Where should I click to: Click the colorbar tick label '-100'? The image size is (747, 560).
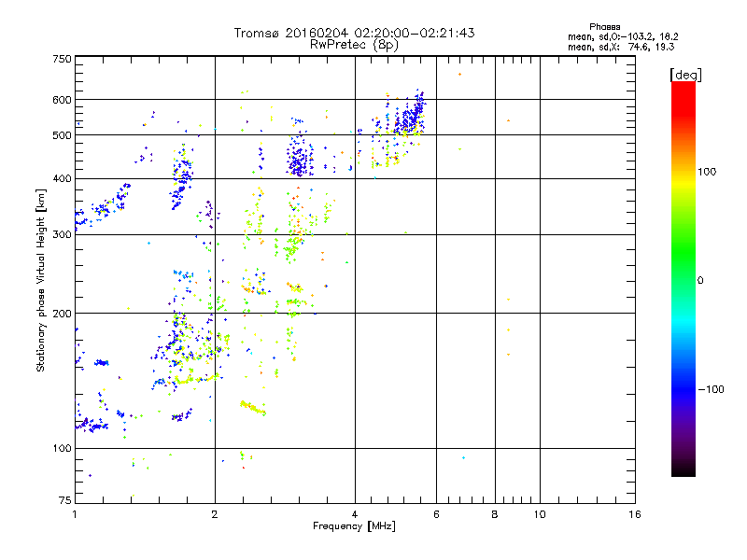[x=711, y=389]
